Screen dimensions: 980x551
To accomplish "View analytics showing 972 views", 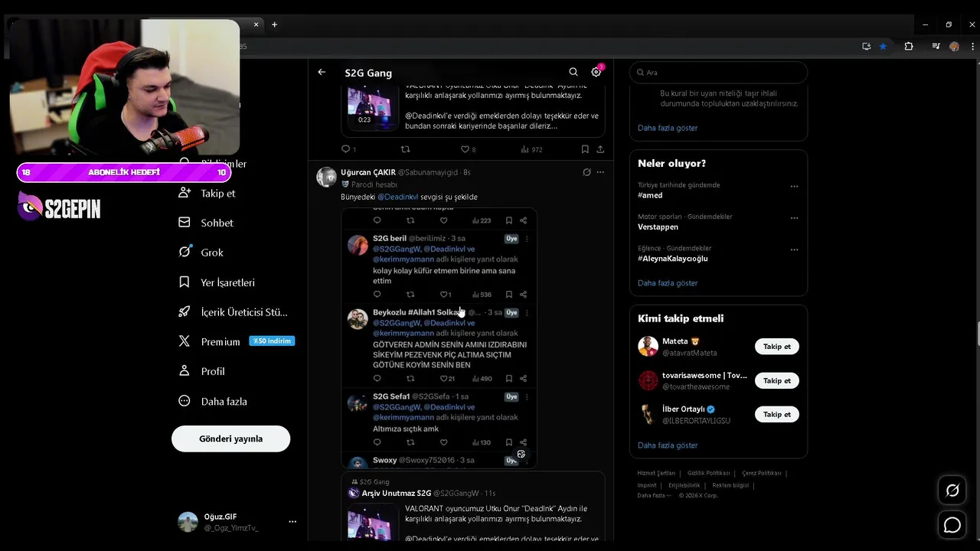I will pos(531,149).
